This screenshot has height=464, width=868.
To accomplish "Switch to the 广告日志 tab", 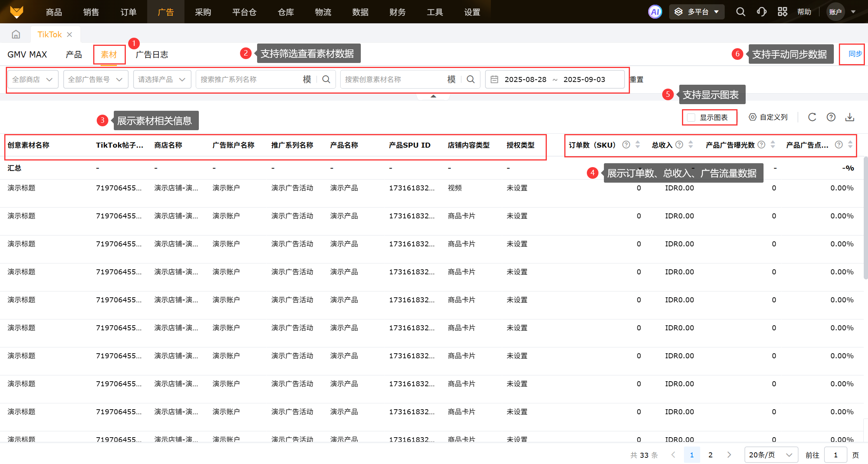I will pos(152,54).
